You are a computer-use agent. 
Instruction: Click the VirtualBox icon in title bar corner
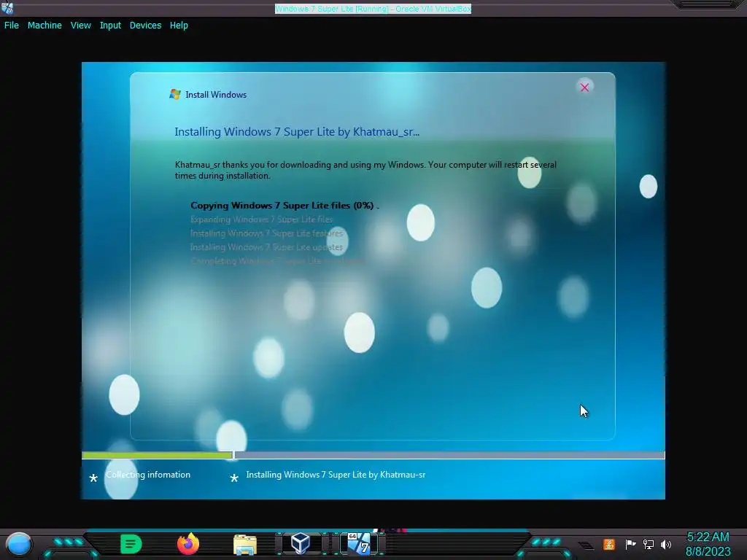click(7, 7)
